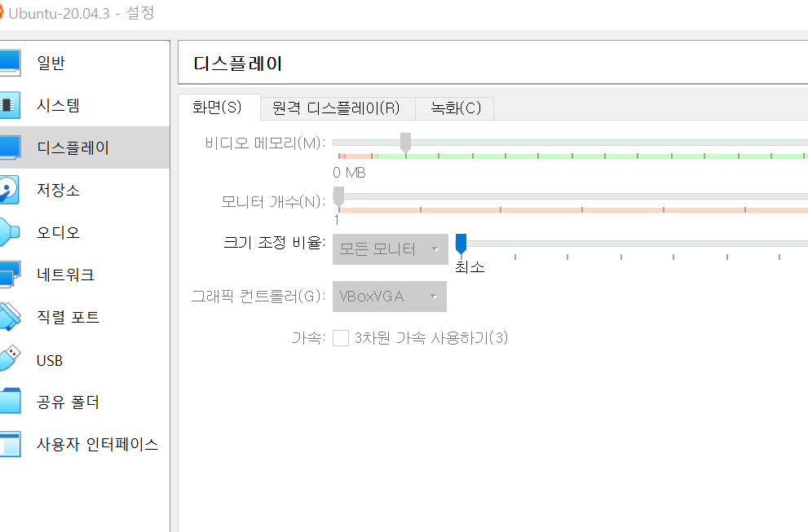Click the 크기 조정 비율 label

point(274,242)
